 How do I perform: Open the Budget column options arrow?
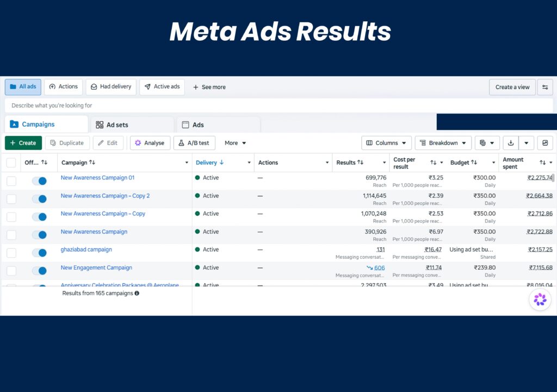coord(493,163)
